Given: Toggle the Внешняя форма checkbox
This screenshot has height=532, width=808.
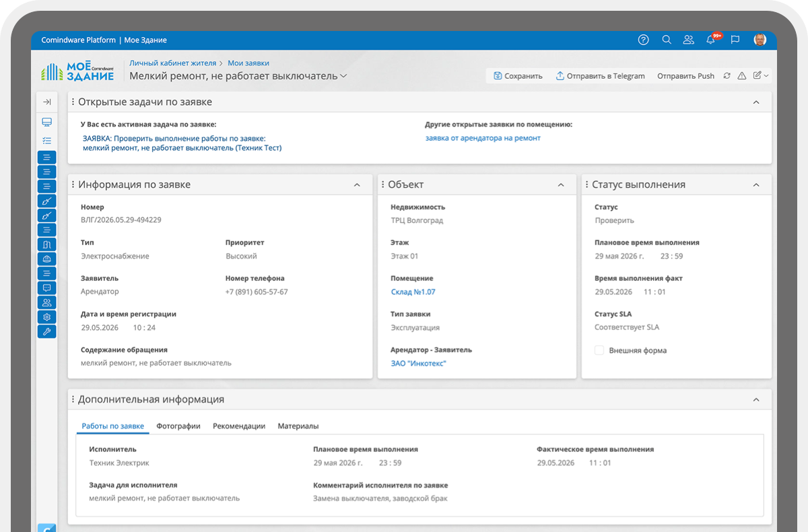Looking at the screenshot, I should click(x=599, y=350).
